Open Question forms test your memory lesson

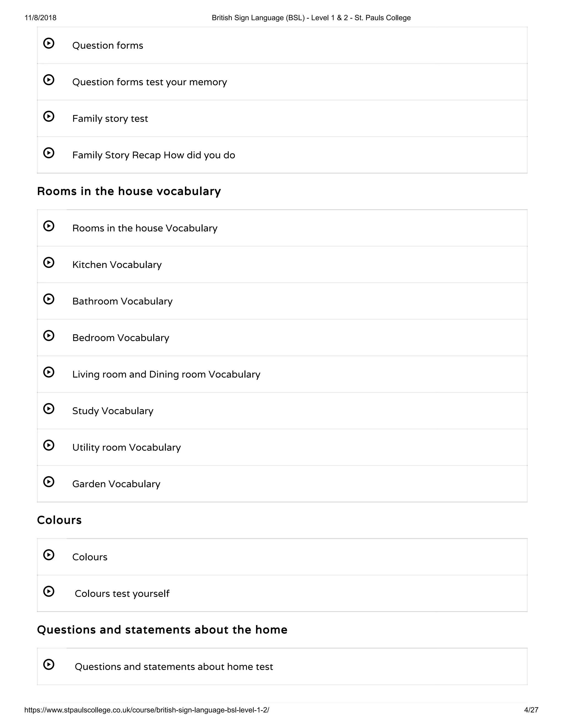pyautogui.click(x=150, y=82)
